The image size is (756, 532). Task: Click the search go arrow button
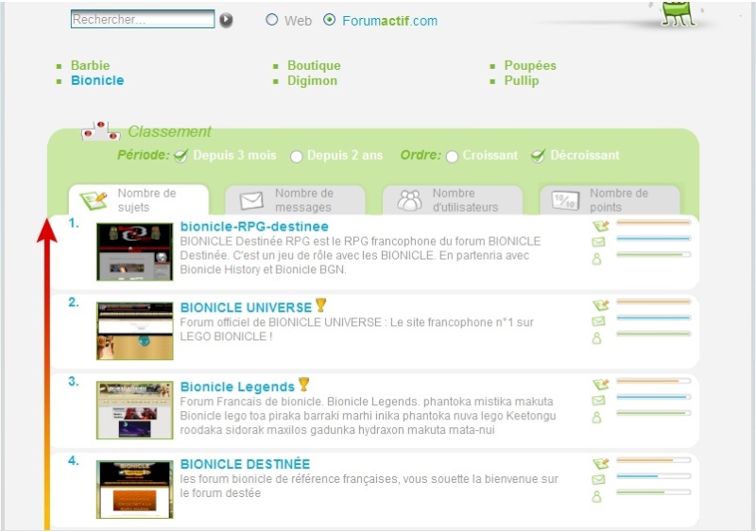coord(226,20)
